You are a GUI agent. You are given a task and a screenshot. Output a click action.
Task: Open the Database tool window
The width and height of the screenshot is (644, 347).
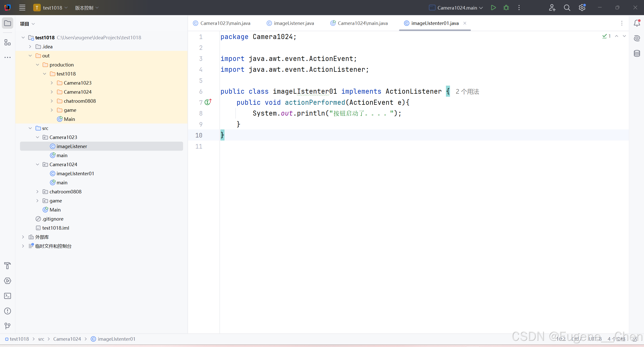[637, 53]
